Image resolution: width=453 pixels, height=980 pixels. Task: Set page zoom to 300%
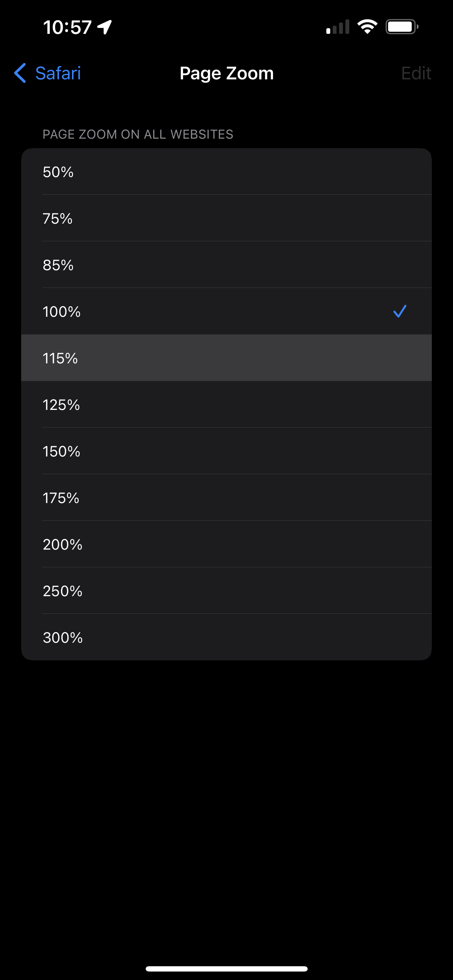[226, 637]
